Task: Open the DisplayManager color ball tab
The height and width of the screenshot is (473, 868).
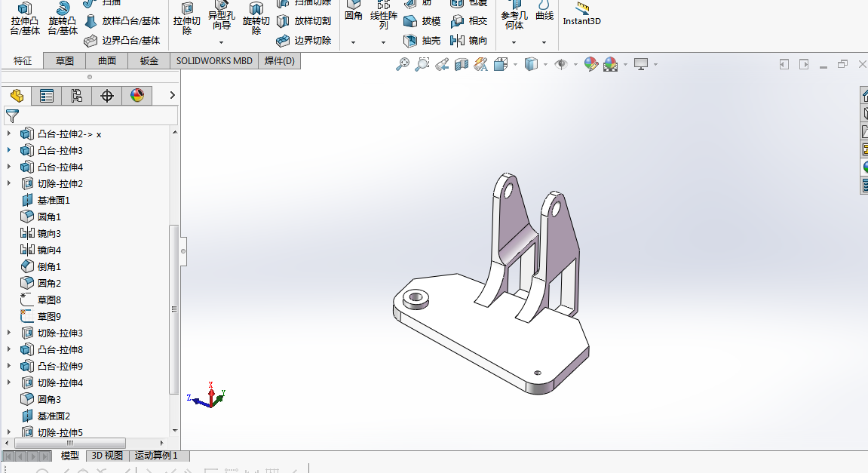Action: 136,96
